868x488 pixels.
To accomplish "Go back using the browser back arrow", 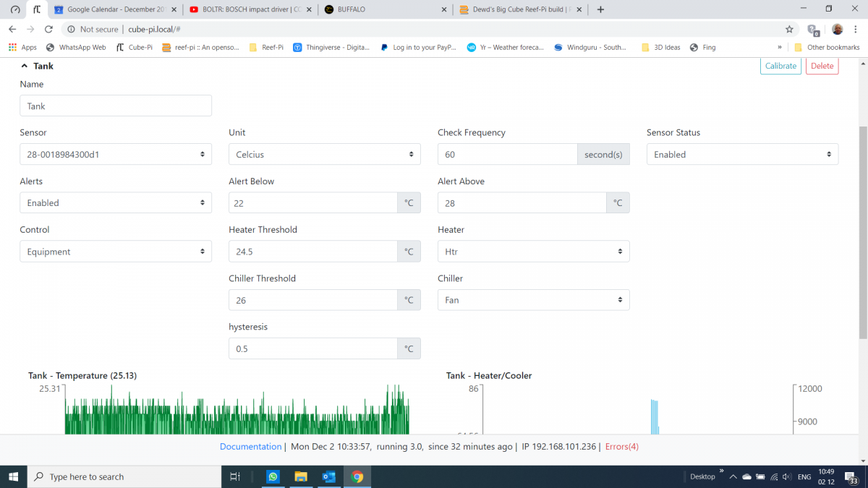I will [x=12, y=29].
